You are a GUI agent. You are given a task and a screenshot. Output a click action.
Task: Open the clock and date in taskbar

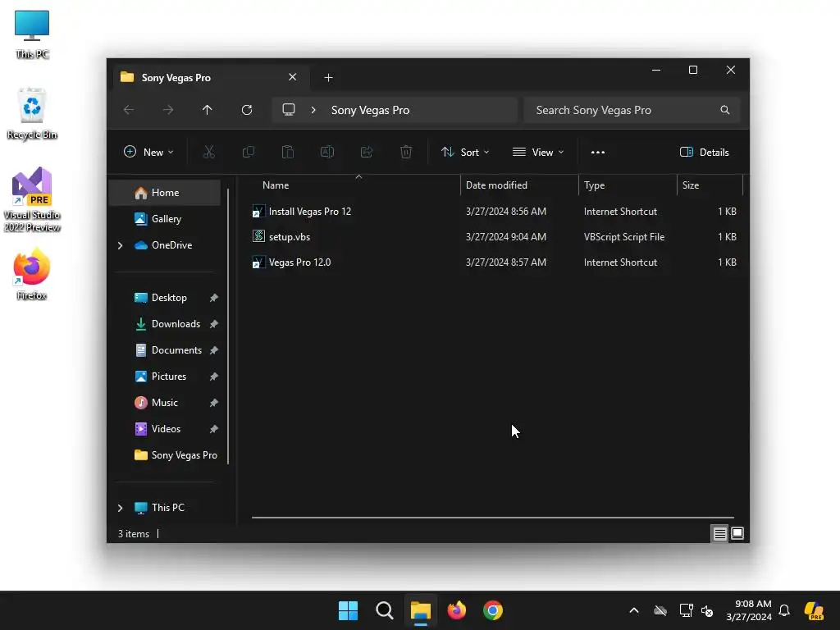click(x=749, y=610)
